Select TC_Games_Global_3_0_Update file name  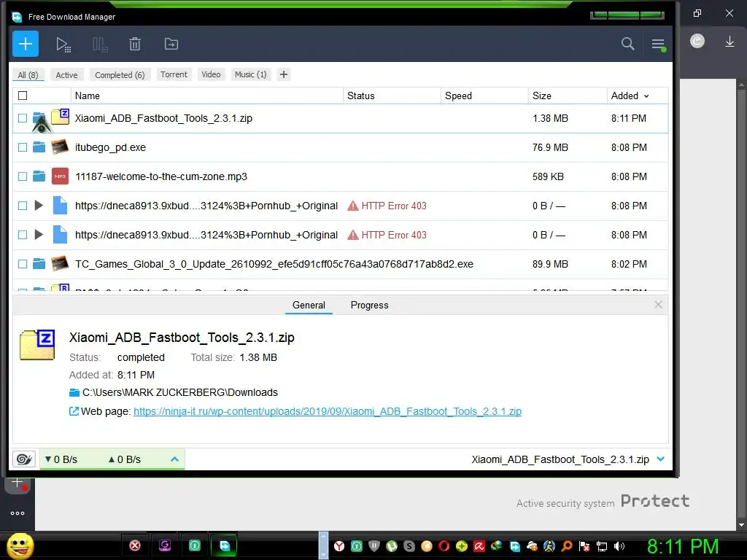click(274, 264)
